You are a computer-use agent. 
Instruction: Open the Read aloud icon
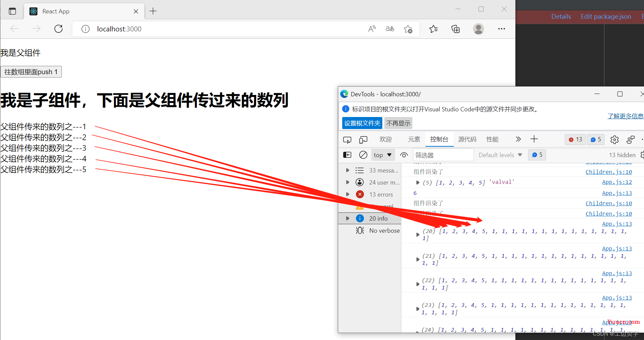pos(372,29)
